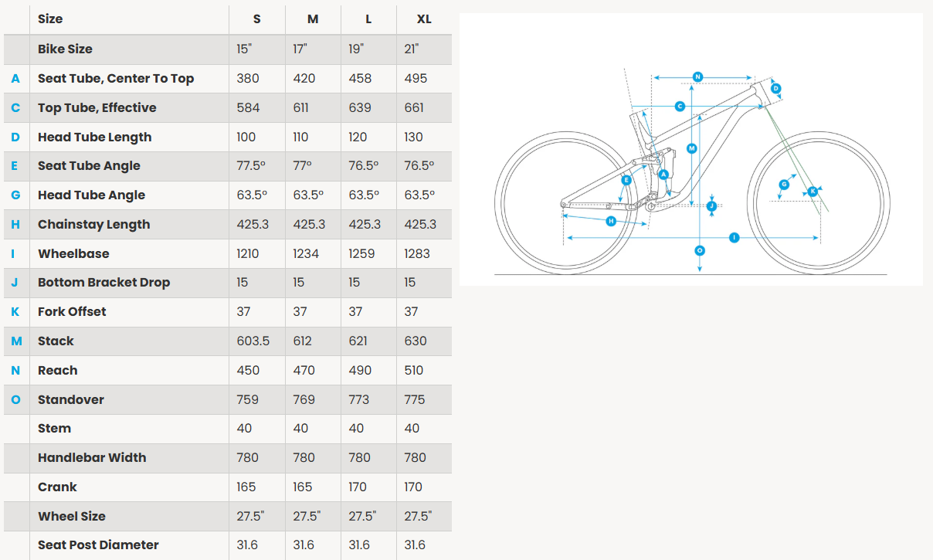Click the "Chainstay Length" row label
The width and height of the screenshot is (933, 560).
(x=94, y=224)
